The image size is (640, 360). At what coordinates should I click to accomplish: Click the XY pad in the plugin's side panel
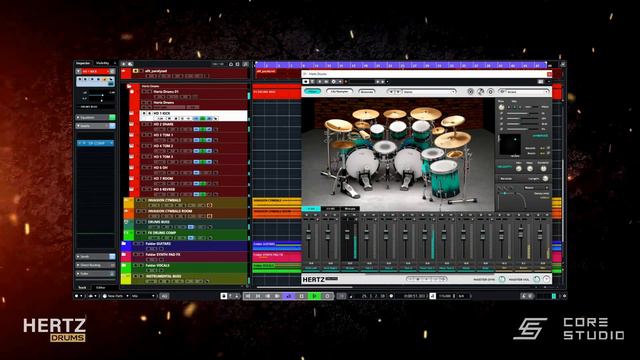[x=510, y=144]
